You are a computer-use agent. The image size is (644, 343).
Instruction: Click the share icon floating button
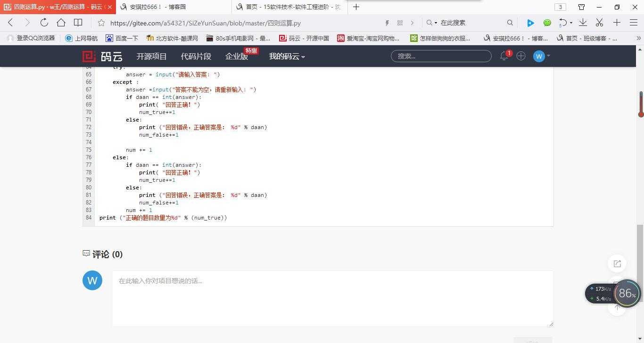coord(617,264)
